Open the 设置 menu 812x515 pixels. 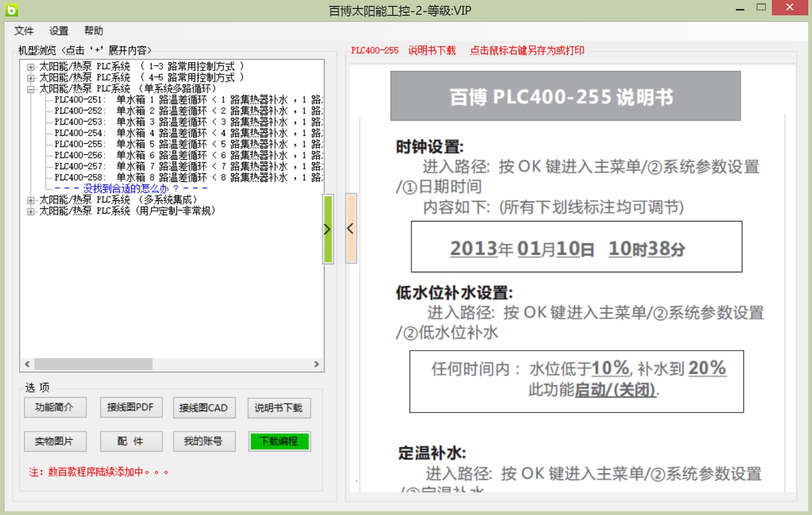click(59, 31)
